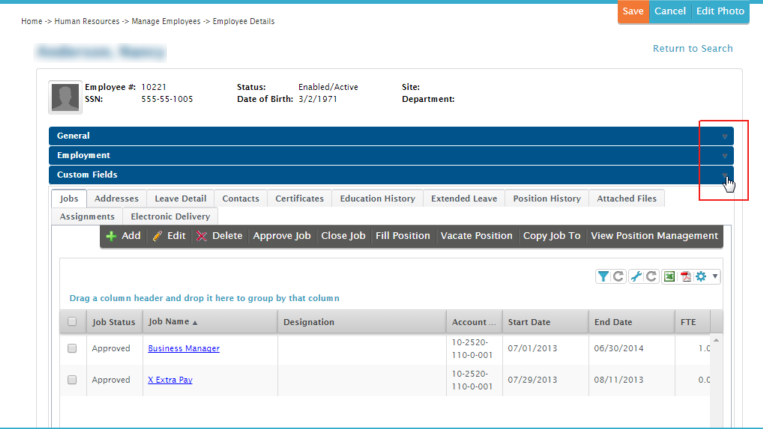Check the Business Manager row checkbox
763x429 pixels.
(x=72, y=348)
